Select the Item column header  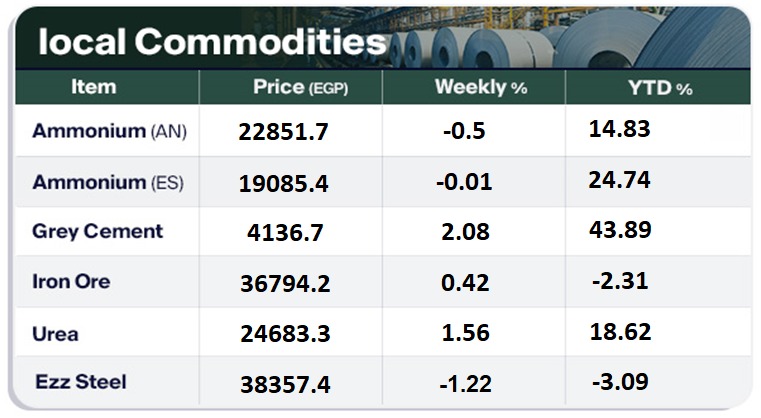coord(93,87)
